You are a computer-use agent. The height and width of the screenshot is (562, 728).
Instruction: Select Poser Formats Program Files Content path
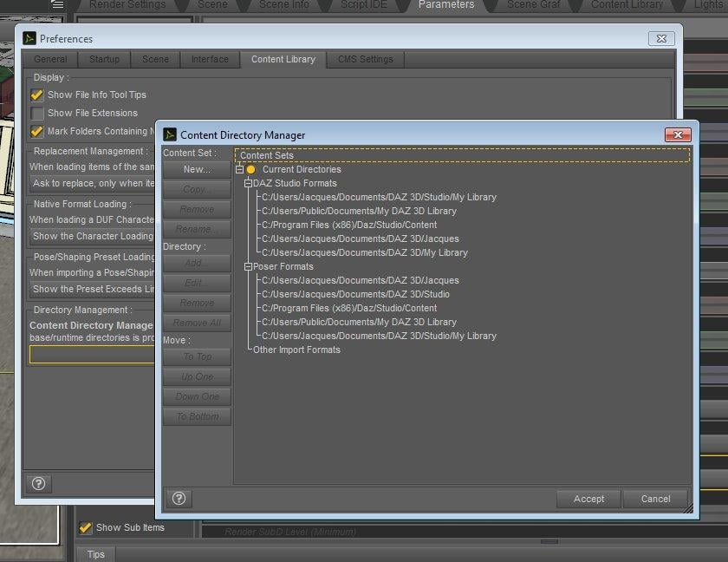(x=349, y=309)
